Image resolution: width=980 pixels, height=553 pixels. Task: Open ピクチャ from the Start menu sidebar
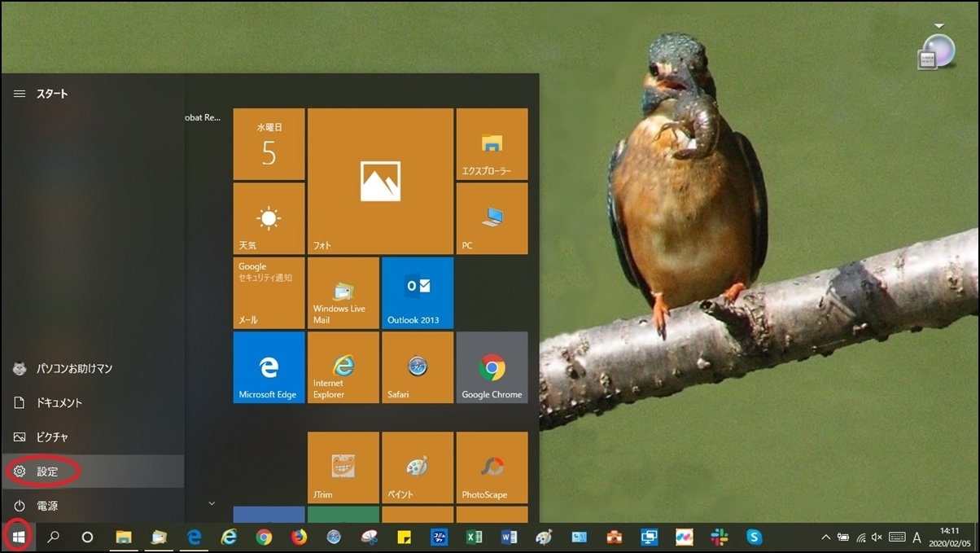93,437
